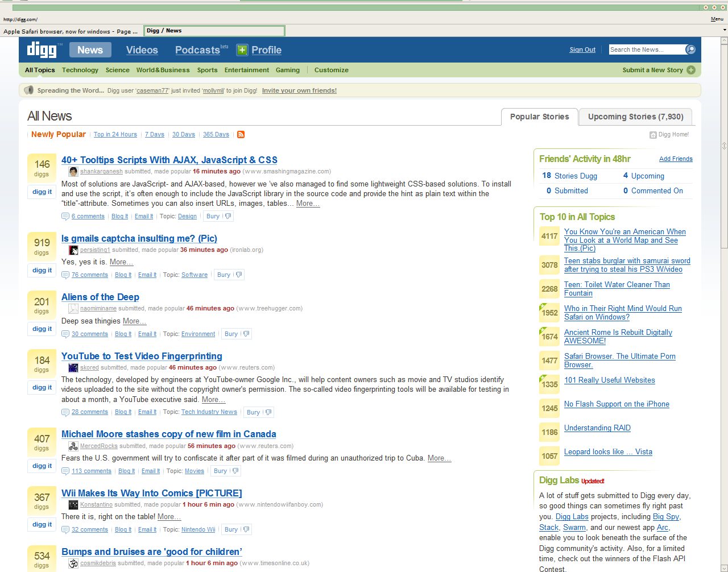
Task: Click Email It under YouTube Fingerprinting story
Action: [147, 412]
